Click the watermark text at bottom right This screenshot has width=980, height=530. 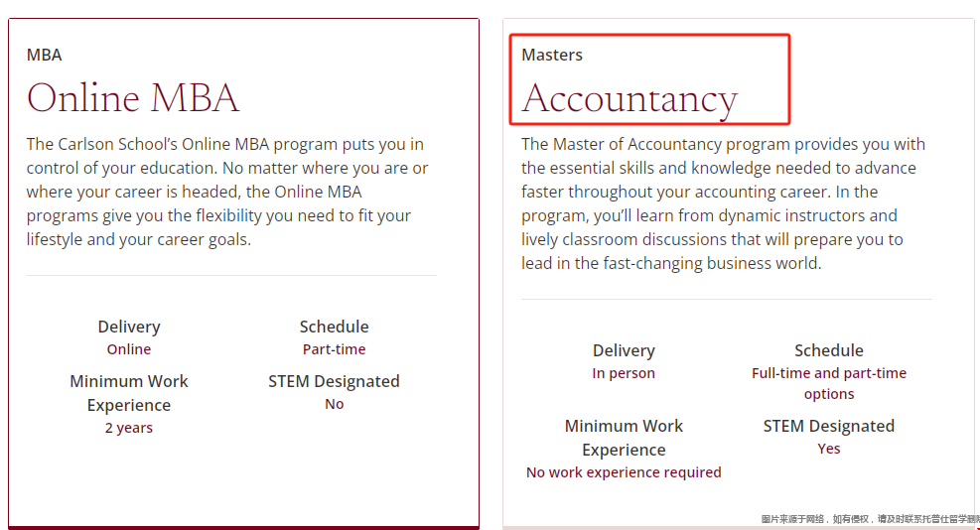click(870, 519)
